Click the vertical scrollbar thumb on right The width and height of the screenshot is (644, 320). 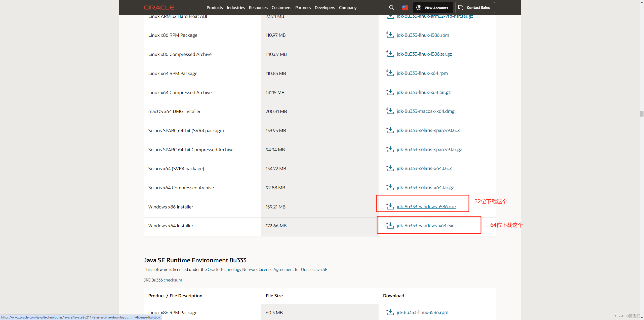[642, 114]
